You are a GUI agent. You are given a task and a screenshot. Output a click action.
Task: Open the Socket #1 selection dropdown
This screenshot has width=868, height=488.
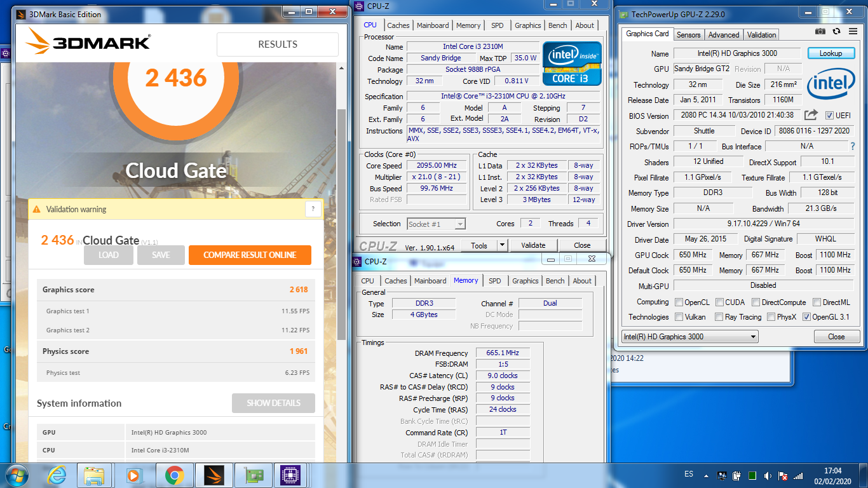[436, 224]
